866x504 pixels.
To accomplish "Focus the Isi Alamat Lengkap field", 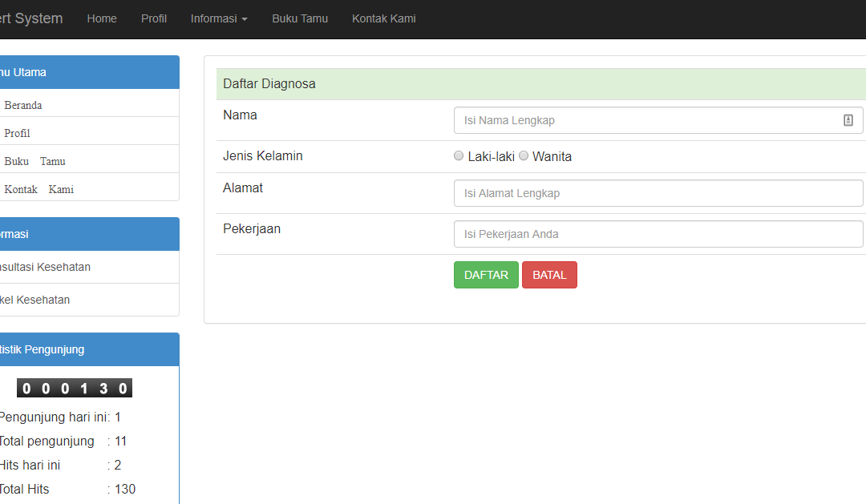I will click(x=658, y=193).
